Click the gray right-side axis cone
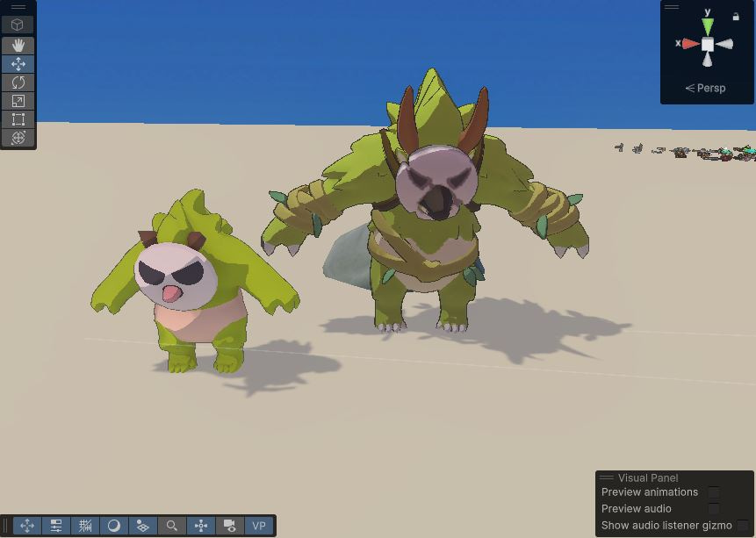This screenshot has height=538, width=756. tap(724, 45)
